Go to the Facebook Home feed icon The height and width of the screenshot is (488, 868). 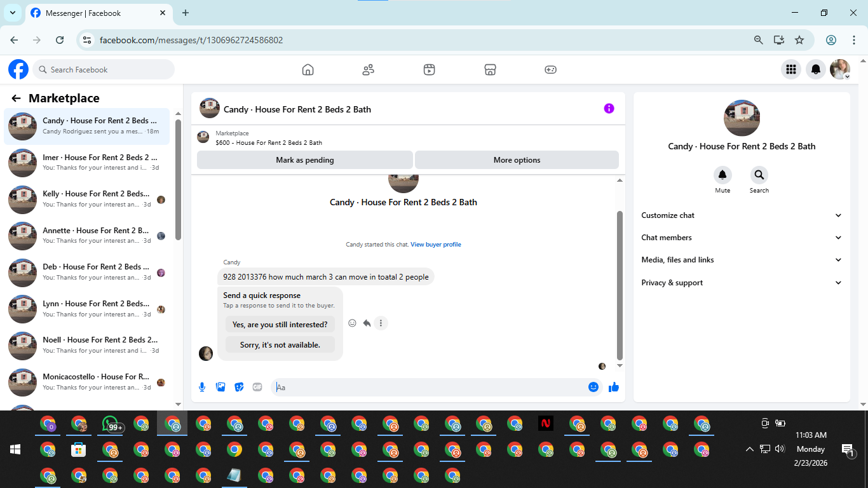click(x=308, y=70)
